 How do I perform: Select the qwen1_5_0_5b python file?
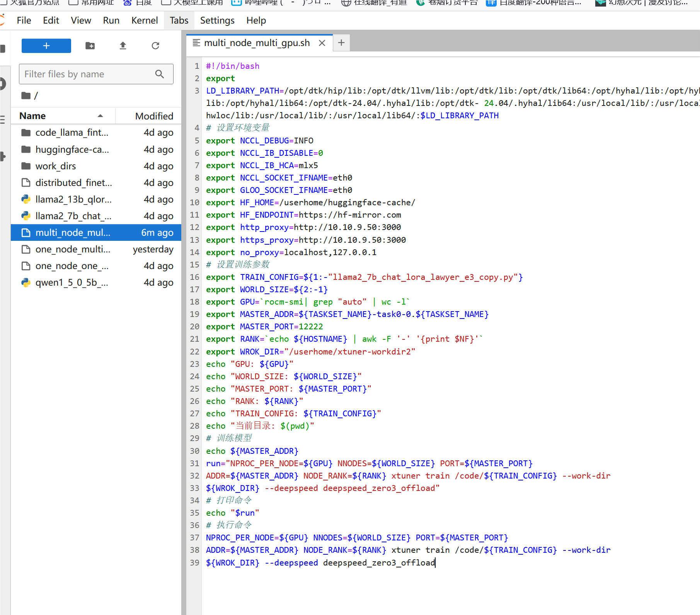(x=72, y=283)
